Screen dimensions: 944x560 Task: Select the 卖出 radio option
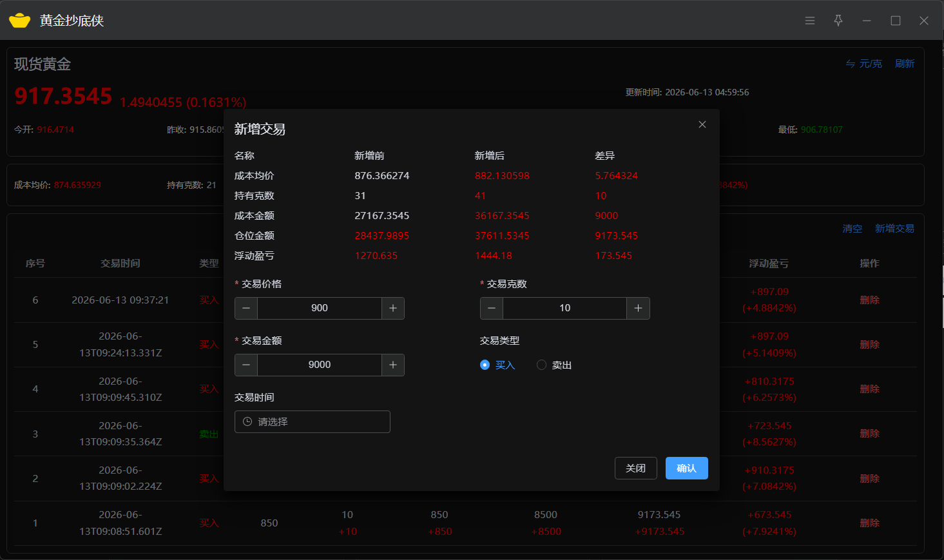[554, 365]
